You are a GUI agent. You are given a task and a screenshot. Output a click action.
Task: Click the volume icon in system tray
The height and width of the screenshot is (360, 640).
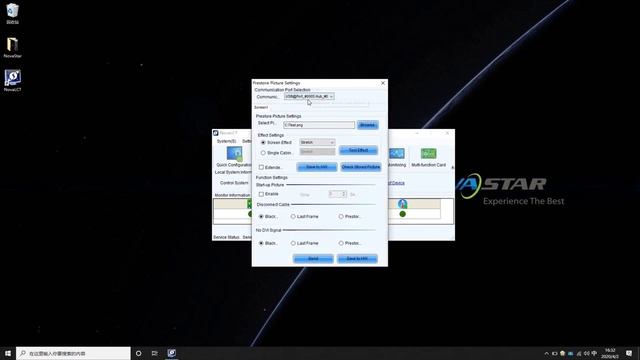point(586,353)
